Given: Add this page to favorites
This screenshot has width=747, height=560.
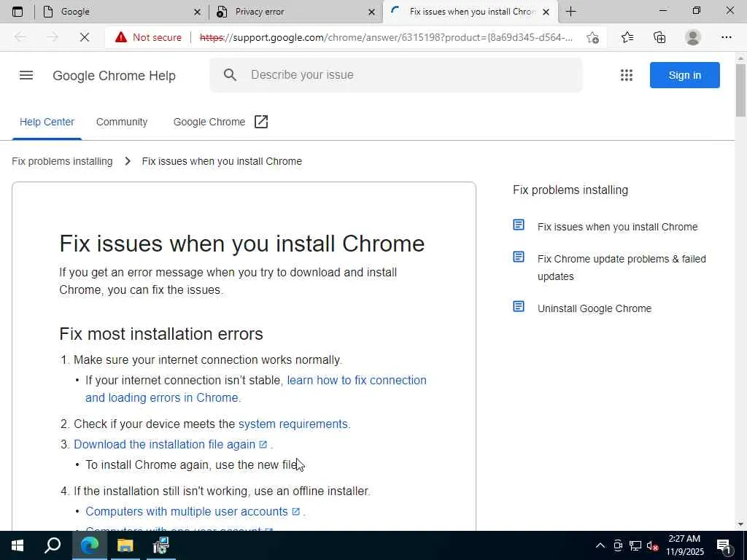Looking at the screenshot, I should click(x=592, y=37).
